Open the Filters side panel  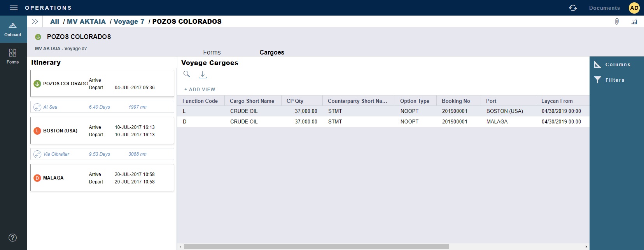tap(614, 80)
